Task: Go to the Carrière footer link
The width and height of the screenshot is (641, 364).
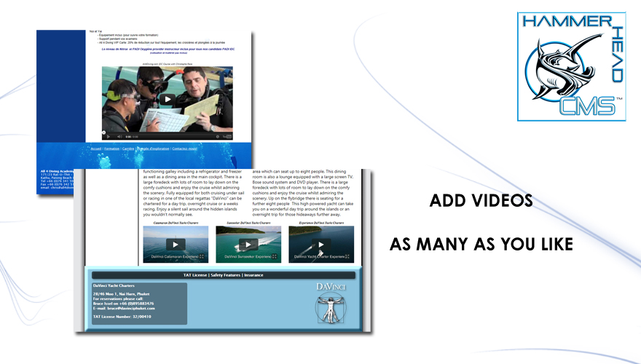Action: coord(128,148)
